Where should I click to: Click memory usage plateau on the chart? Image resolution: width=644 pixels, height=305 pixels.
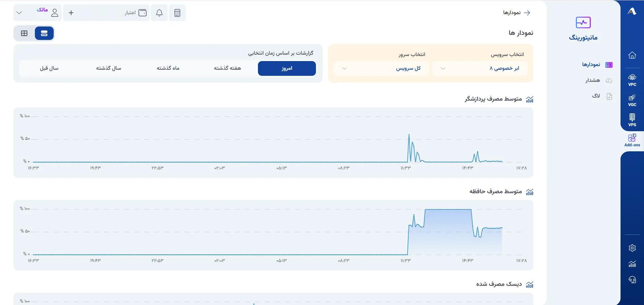click(x=448, y=210)
